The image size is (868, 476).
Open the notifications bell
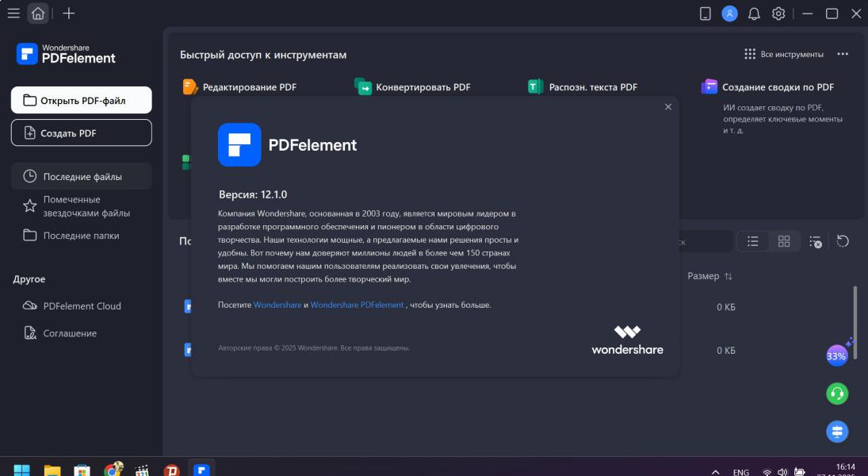coord(754,13)
